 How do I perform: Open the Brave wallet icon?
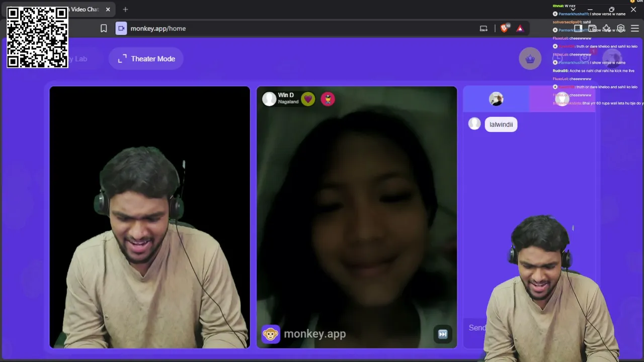coord(593,29)
